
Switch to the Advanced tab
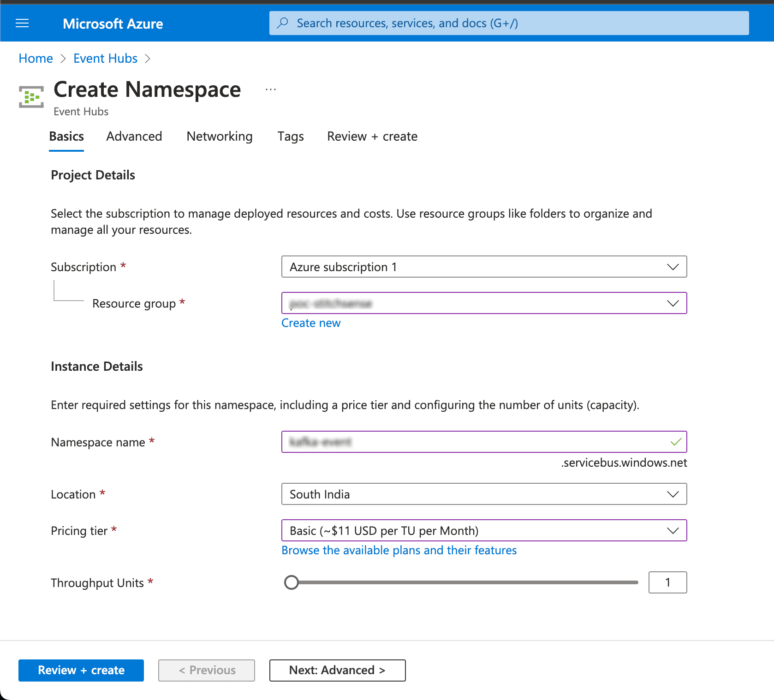(x=134, y=136)
